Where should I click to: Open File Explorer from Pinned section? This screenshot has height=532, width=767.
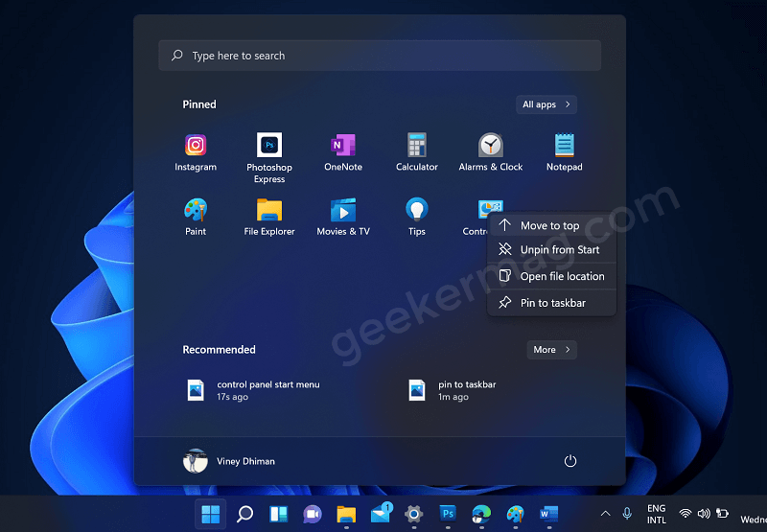[269, 217]
